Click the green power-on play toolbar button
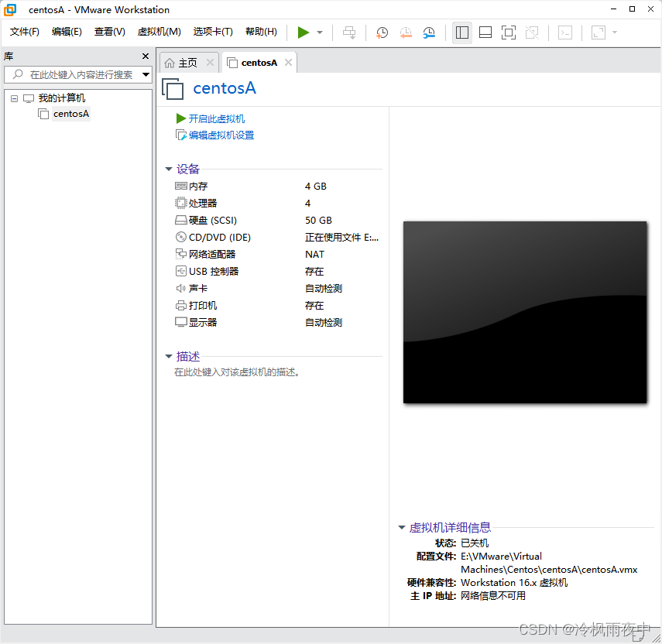 (x=304, y=33)
